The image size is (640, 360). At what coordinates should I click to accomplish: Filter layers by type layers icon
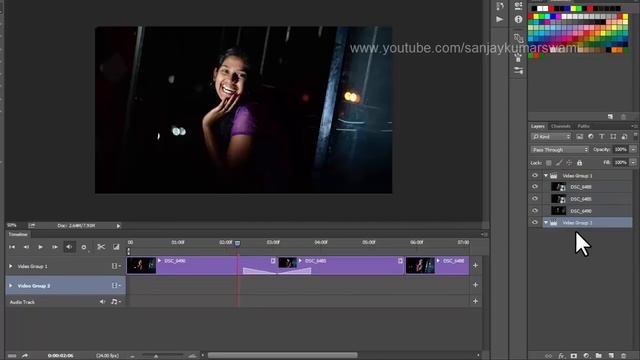[x=602, y=137]
